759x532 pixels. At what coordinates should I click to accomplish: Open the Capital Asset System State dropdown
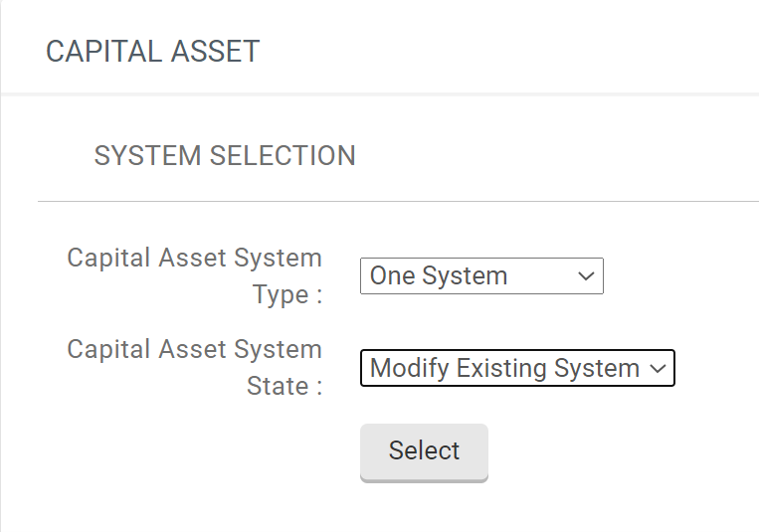pos(517,368)
